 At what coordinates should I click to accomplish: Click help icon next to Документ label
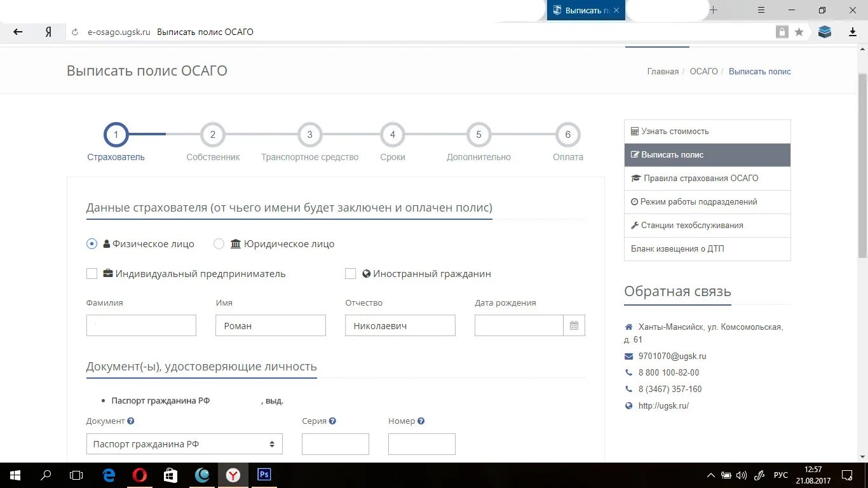[130, 421]
